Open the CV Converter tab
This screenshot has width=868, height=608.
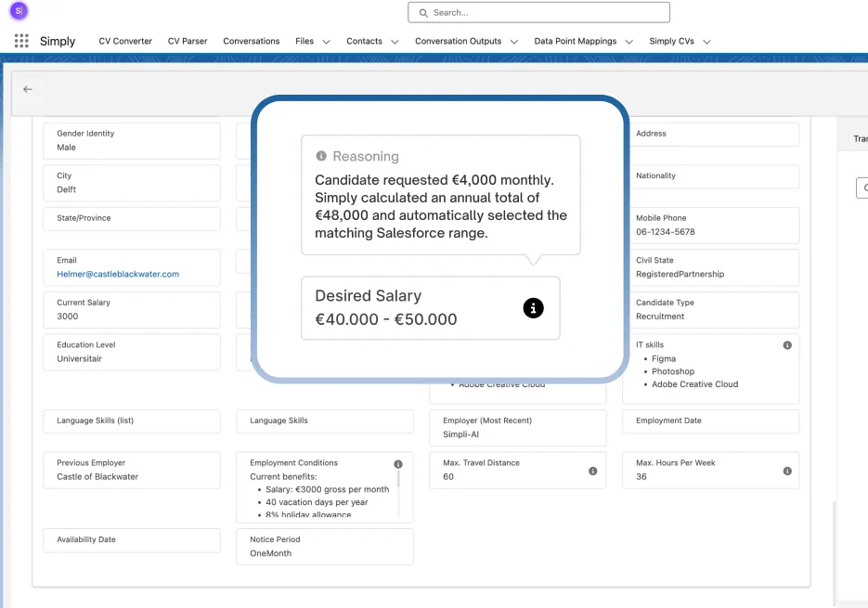pyautogui.click(x=125, y=41)
